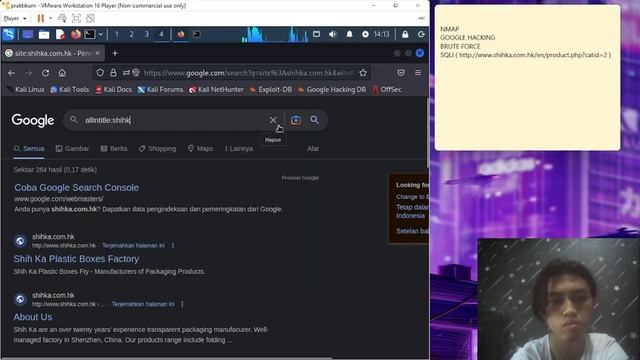Open Kali Tools bookmark
Image resolution: width=640 pixels, height=360 pixels.
(69, 89)
